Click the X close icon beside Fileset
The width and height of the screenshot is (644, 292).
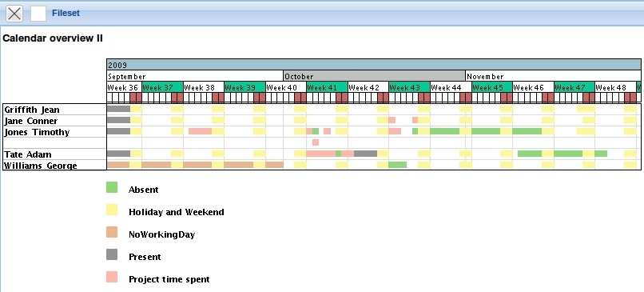[14, 14]
